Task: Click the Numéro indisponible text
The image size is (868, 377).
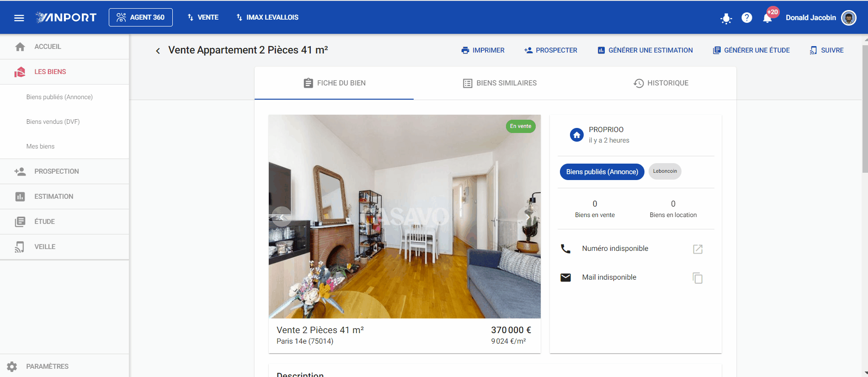Action: tap(615, 249)
